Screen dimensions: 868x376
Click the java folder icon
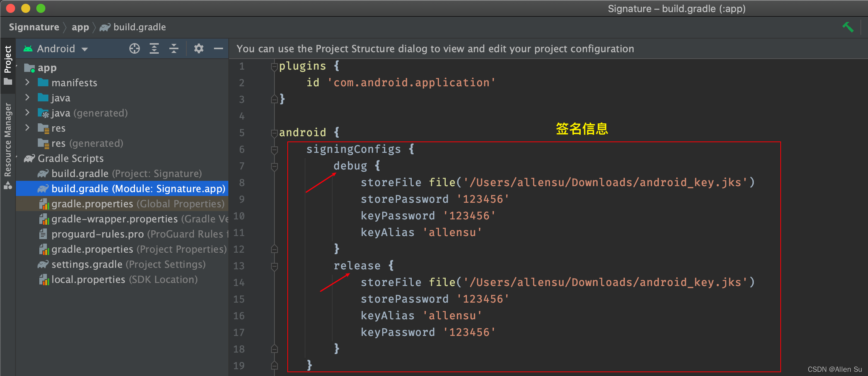pos(43,98)
